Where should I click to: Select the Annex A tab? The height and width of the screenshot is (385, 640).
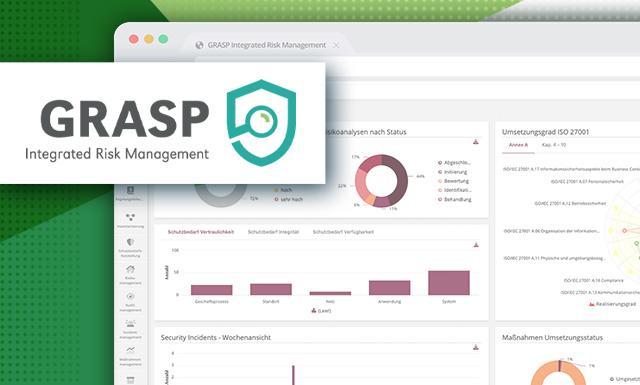click(518, 145)
